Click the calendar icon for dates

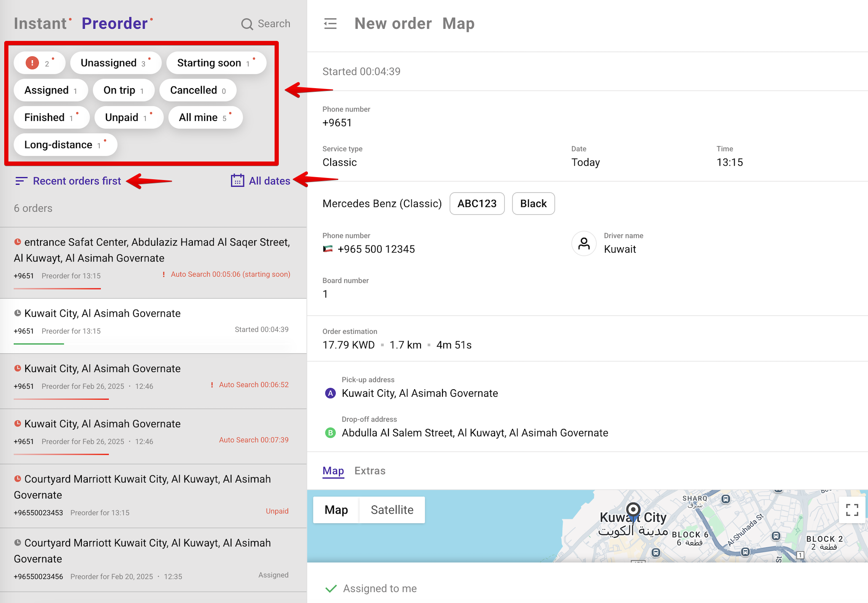pyautogui.click(x=237, y=181)
